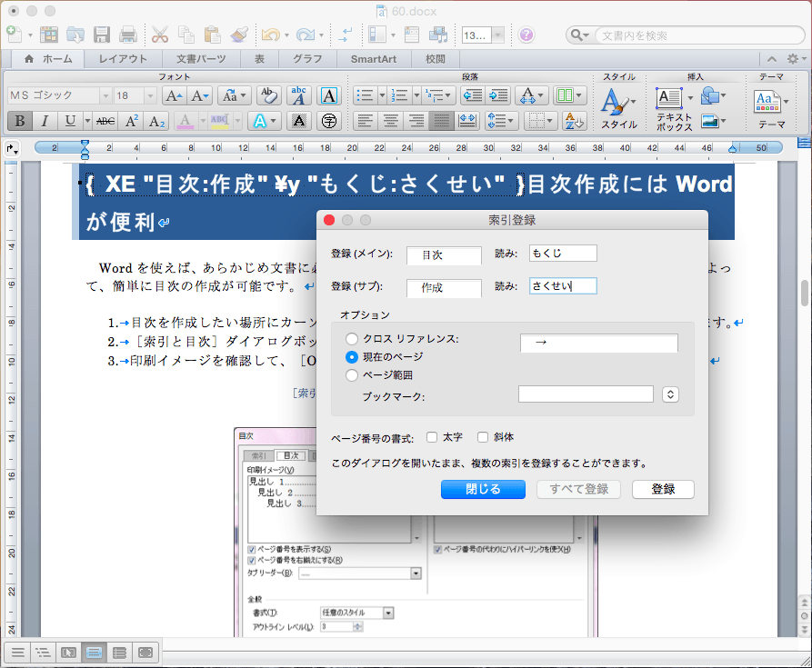Screen dimensions: 812x668
Task: Open Help with the purple question icon
Action: [x=526, y=35]
